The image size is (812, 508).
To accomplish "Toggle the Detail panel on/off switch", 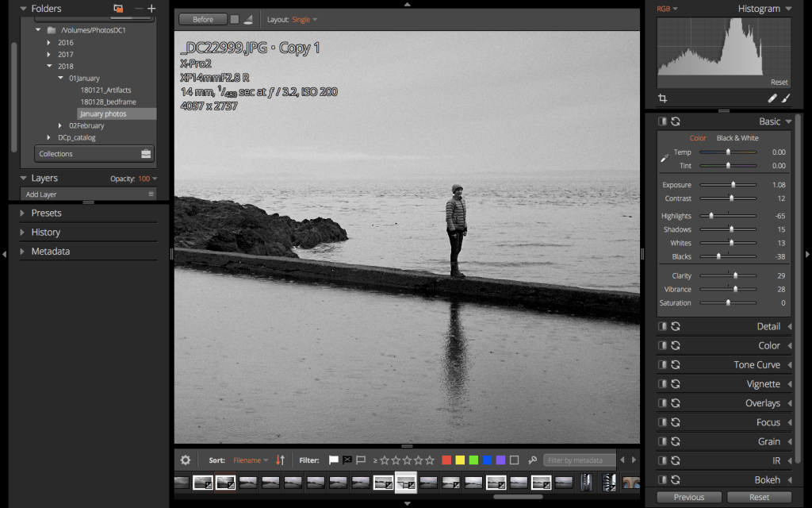I will (x=662, y=326).
